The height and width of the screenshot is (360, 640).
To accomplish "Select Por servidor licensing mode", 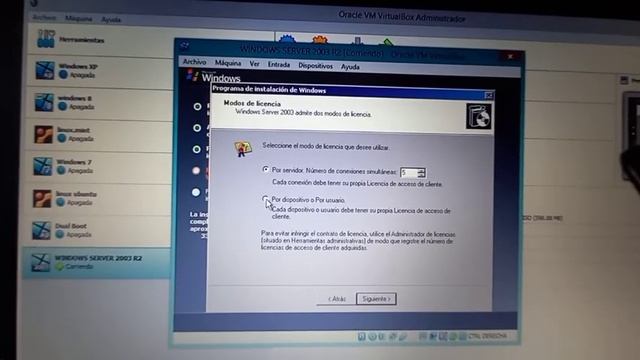I will point(266,169).
